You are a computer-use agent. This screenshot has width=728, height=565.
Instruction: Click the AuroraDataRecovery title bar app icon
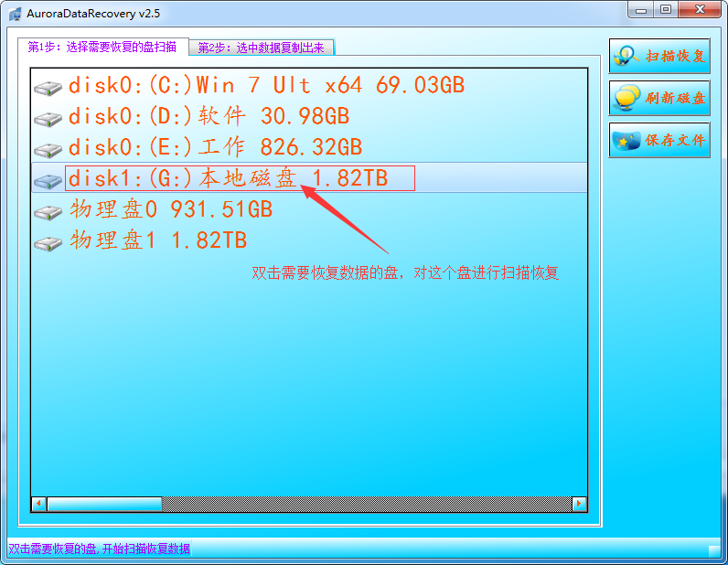point(15,14)
